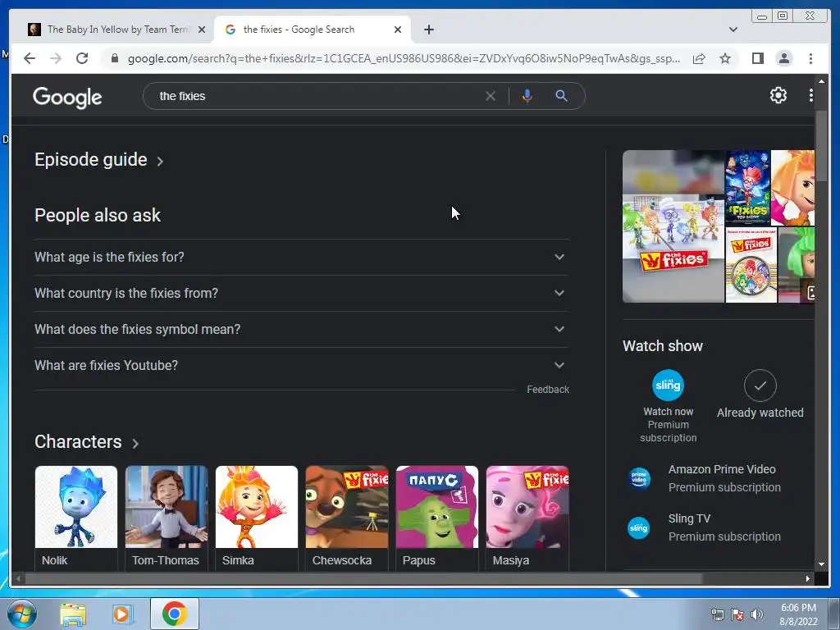
Task: Select the Masiya character card
Action: coord(527,518)
